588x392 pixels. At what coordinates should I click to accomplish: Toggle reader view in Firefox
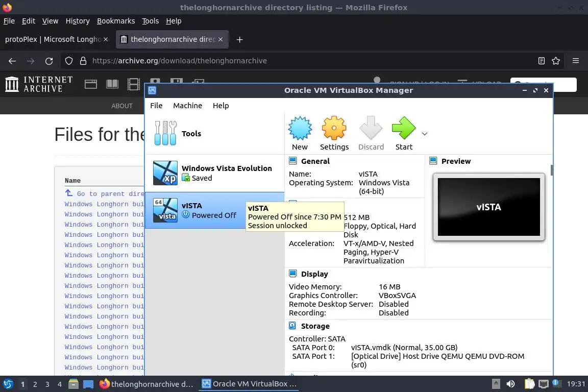(x=541, y=61)
